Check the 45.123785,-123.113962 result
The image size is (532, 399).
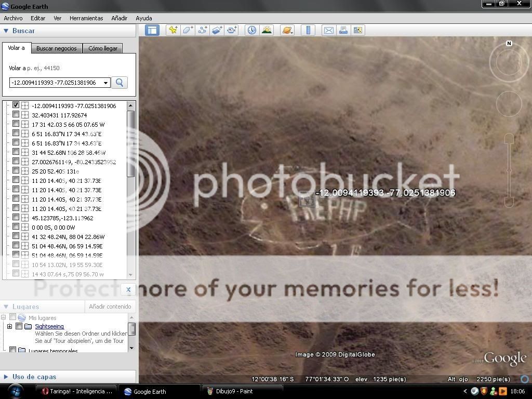pyautogui.click(x=16, y=218)
